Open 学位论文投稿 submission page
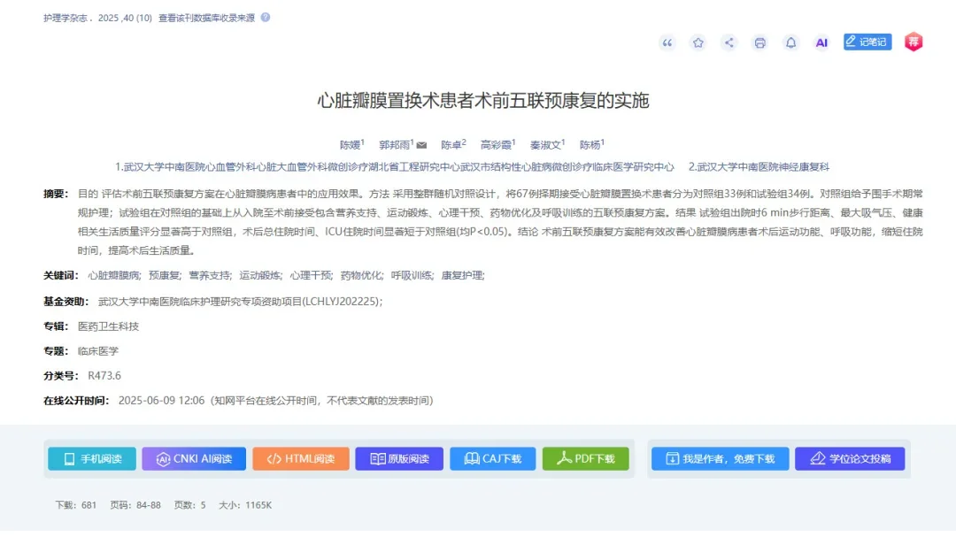 click(x=851, y=458)
